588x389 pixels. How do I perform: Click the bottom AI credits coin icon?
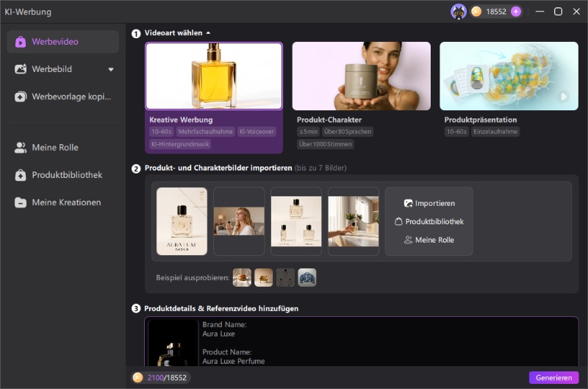click(x=138, y=378)
